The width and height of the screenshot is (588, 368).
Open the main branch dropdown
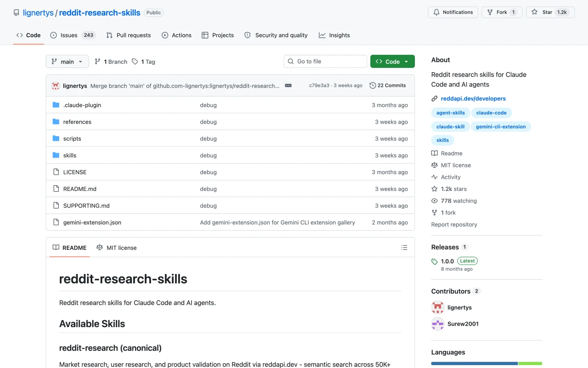67,61
